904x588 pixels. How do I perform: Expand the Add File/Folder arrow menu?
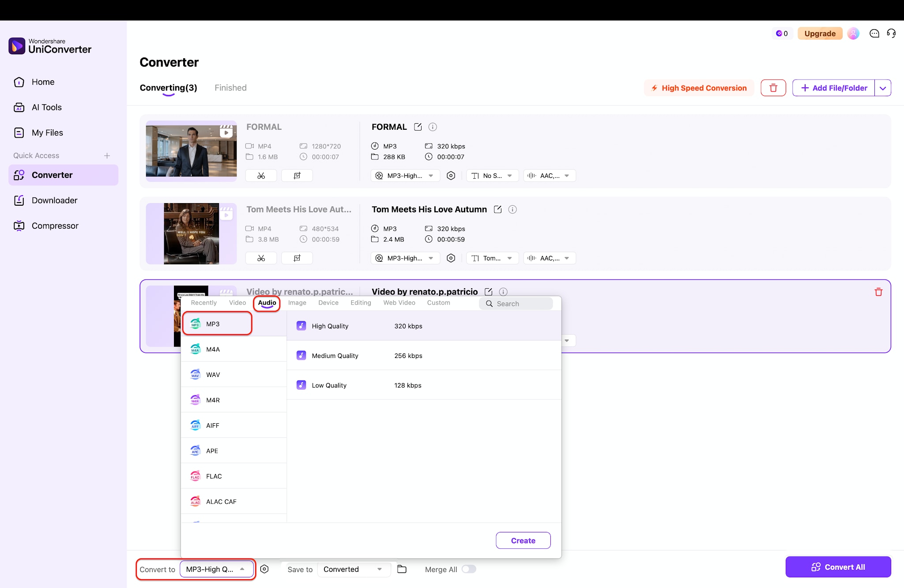tap(883, 88)
